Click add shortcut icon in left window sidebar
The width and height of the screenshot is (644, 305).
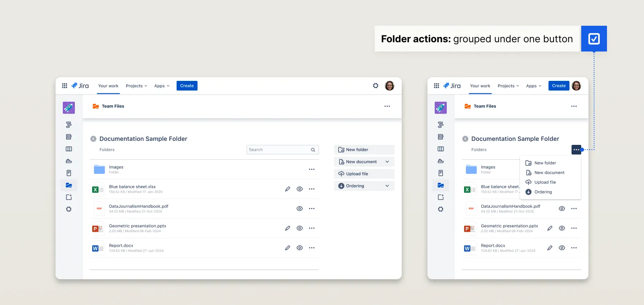(x=69, y=197)
